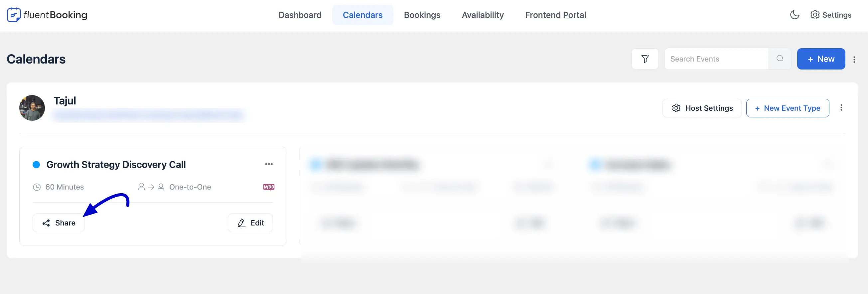Open Growth Strategy Discovery Call ellipsis menu
The height and width of the screenshot is (294, 868).
(269, 164)
